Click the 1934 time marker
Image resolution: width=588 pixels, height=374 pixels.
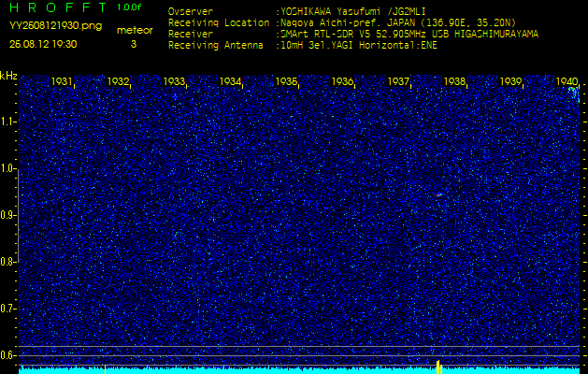point(230,81)
